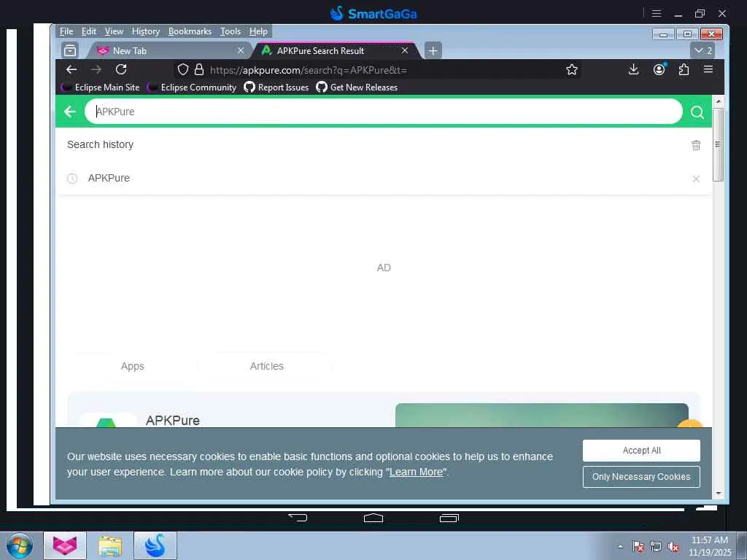Open the History menu
Viewport: 747px width, 560px height.
(x=146, y=31)
